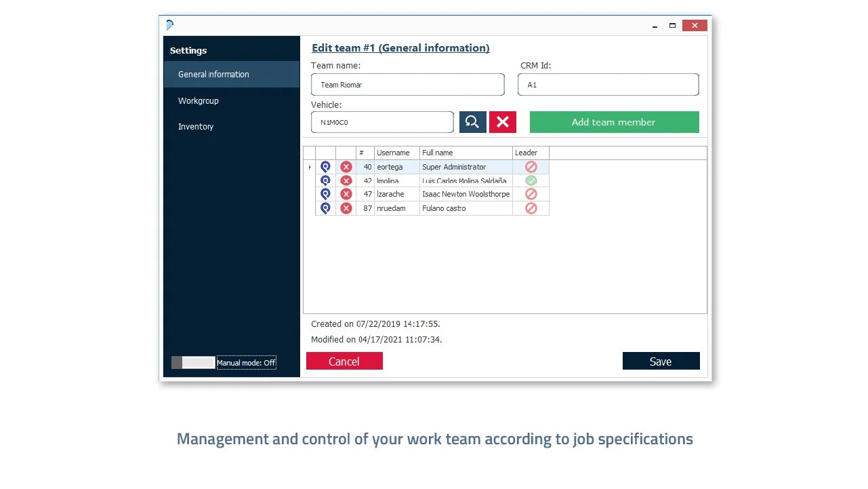
Task: Click the CRM Id input field
Action: coord(608,85)
